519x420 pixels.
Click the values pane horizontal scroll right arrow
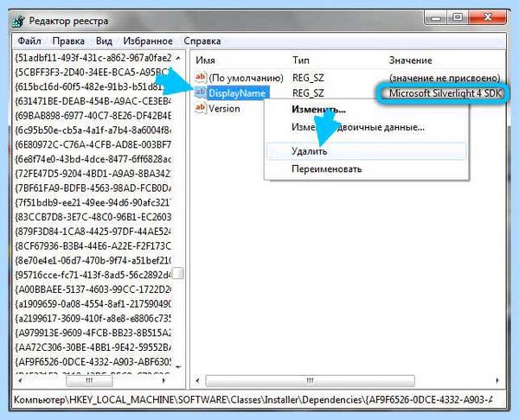tap(497, 380)
